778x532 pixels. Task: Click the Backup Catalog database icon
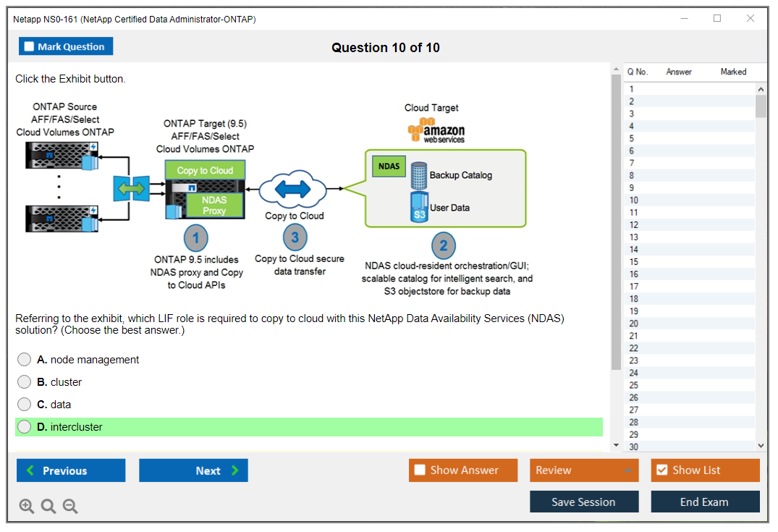point(419,175)
